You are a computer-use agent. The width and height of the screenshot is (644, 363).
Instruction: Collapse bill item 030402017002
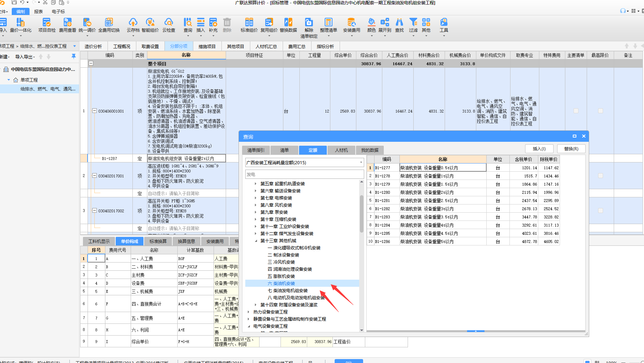point(95,211)
